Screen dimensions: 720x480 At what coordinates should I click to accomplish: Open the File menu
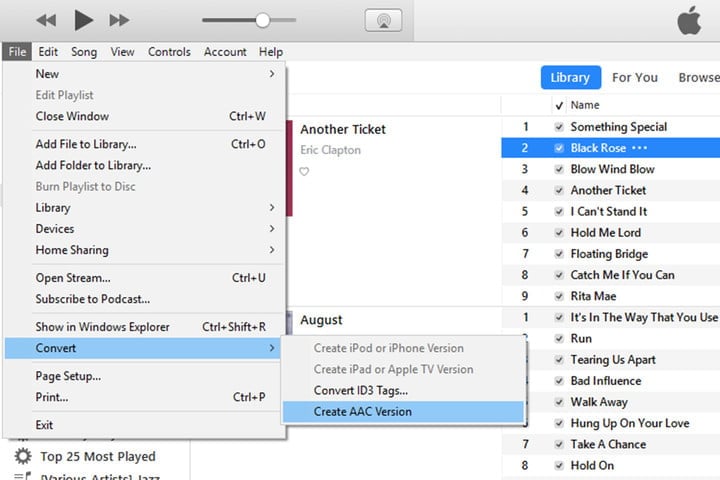17,51
